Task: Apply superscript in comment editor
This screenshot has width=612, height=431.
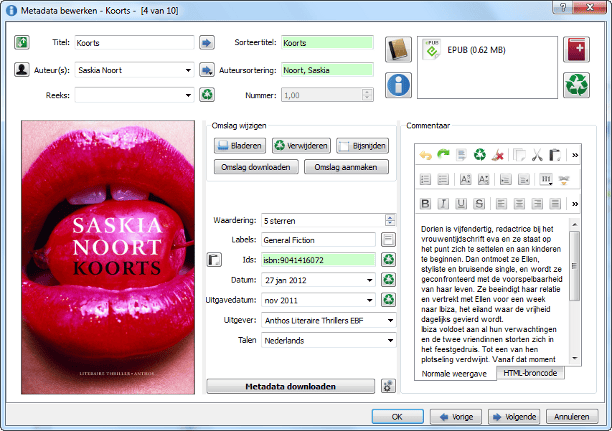Action: [x=465, y=180]
